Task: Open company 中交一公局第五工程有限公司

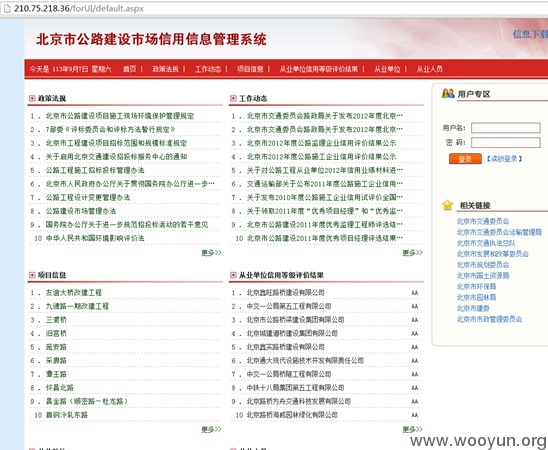Action: 289,306
